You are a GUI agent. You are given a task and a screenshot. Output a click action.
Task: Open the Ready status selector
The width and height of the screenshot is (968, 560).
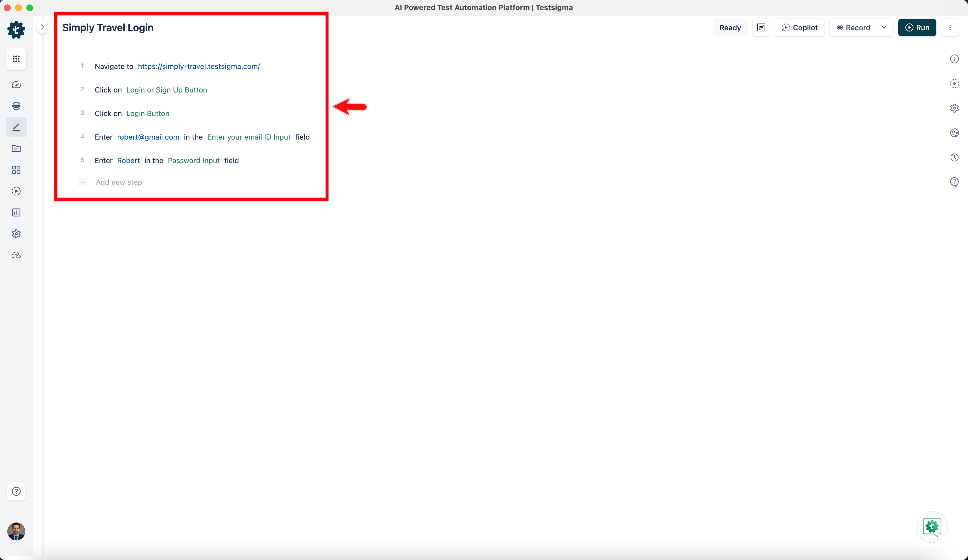point(730,27)
